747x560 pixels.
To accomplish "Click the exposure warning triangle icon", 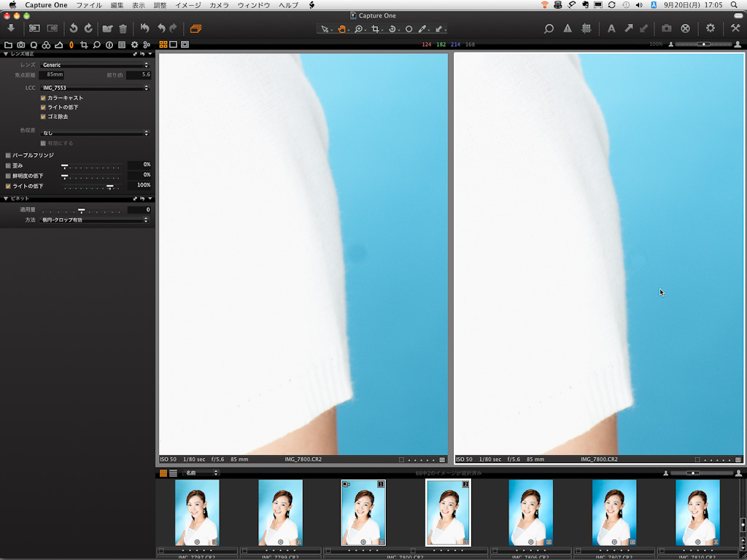I will [568, 28].
